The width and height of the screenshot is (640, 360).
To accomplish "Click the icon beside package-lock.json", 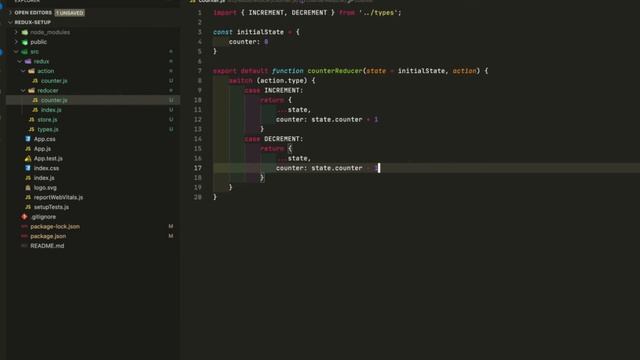I will click(24, 227).
